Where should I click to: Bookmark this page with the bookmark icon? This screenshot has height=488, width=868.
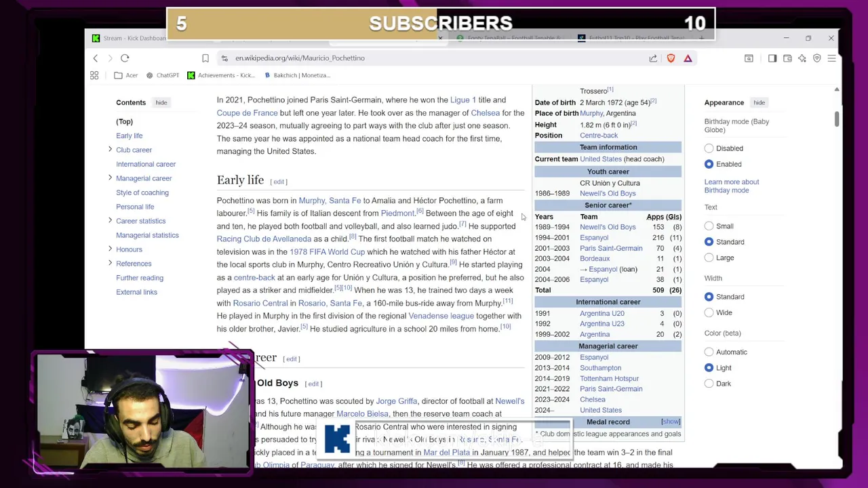(205, 58)
